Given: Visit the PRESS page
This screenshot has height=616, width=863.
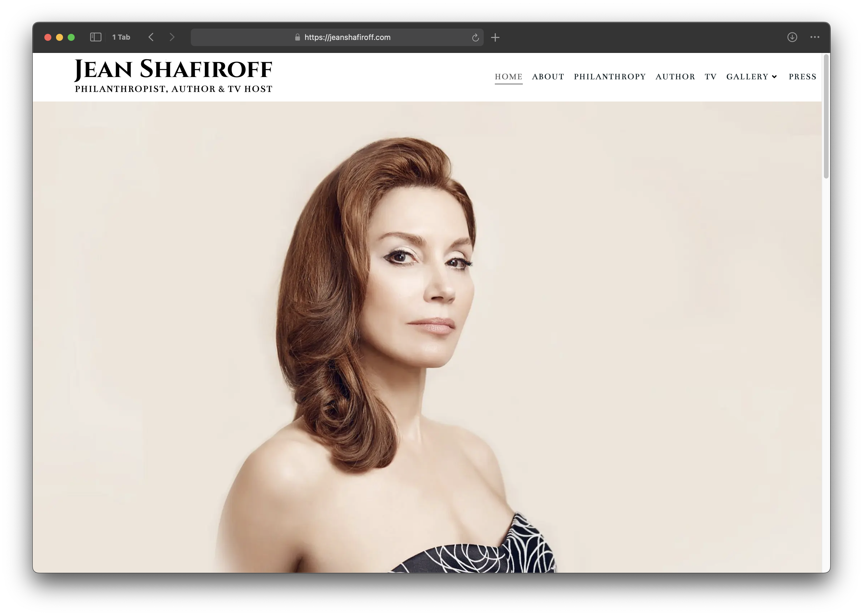Looking at the screenshot, I should click(x=802, y=77).
